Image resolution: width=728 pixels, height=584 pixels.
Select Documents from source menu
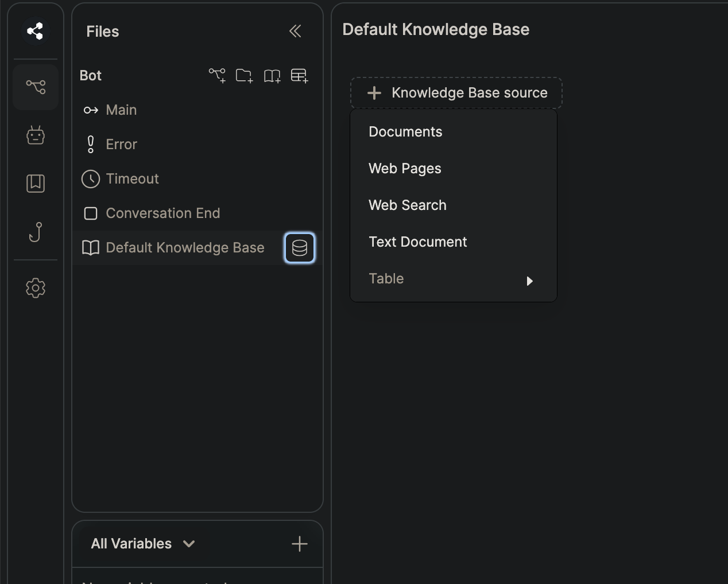tap(405, 132)
